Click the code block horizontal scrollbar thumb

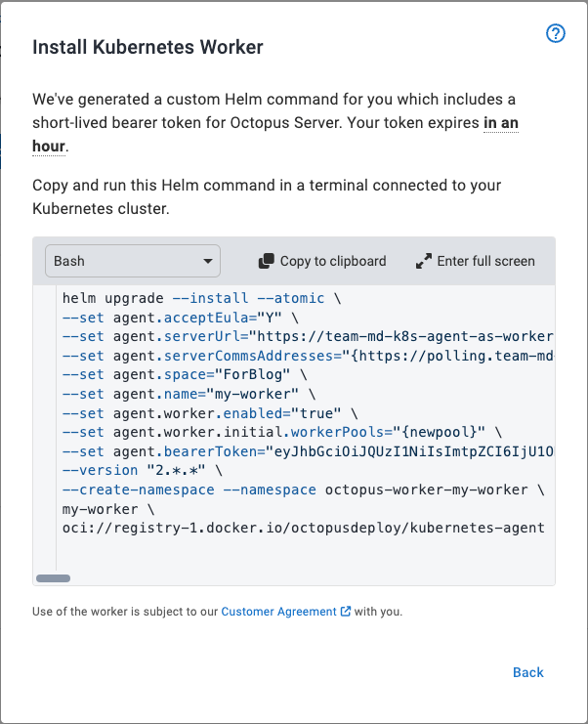click(53, 578)
